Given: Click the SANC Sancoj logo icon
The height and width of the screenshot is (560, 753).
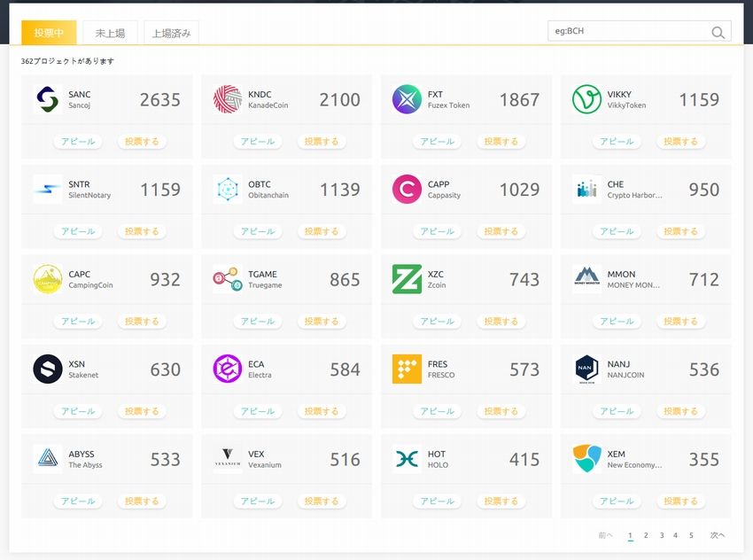Looking at the screenshot, I should 48,99.
